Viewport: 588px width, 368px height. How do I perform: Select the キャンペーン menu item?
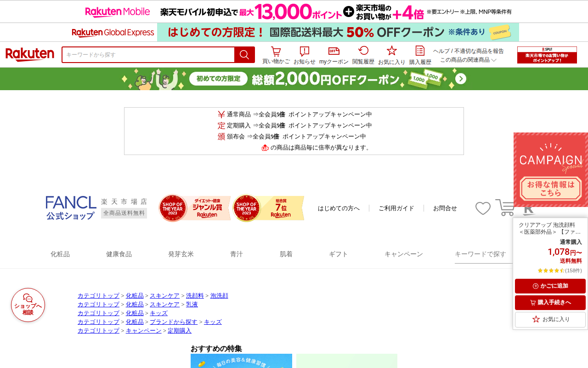click(404, 254)
